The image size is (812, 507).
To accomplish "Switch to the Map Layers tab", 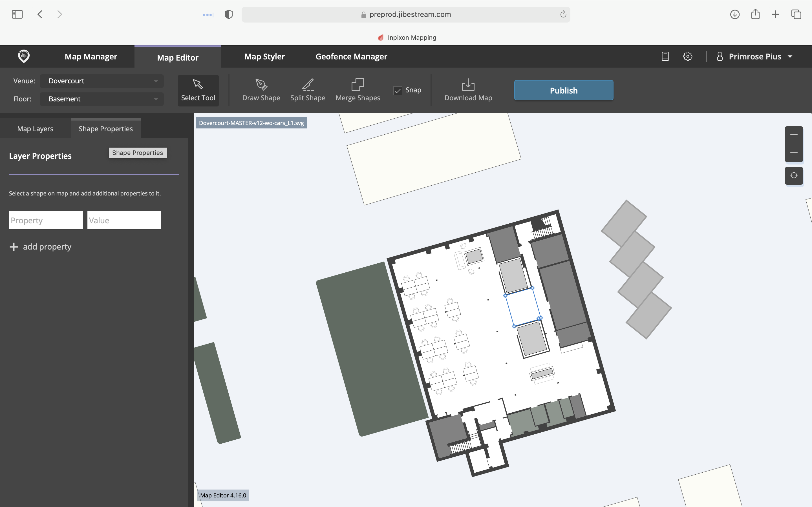I will coord(35,128).
